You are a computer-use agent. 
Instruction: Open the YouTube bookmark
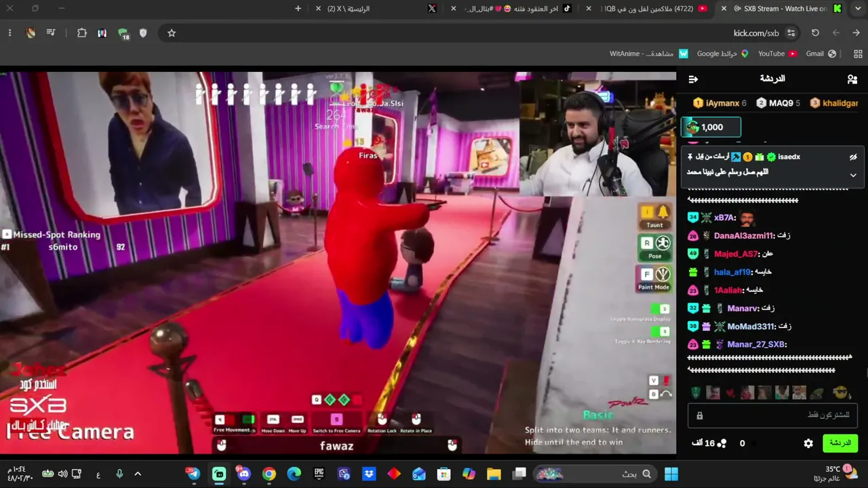coord(778,54)
